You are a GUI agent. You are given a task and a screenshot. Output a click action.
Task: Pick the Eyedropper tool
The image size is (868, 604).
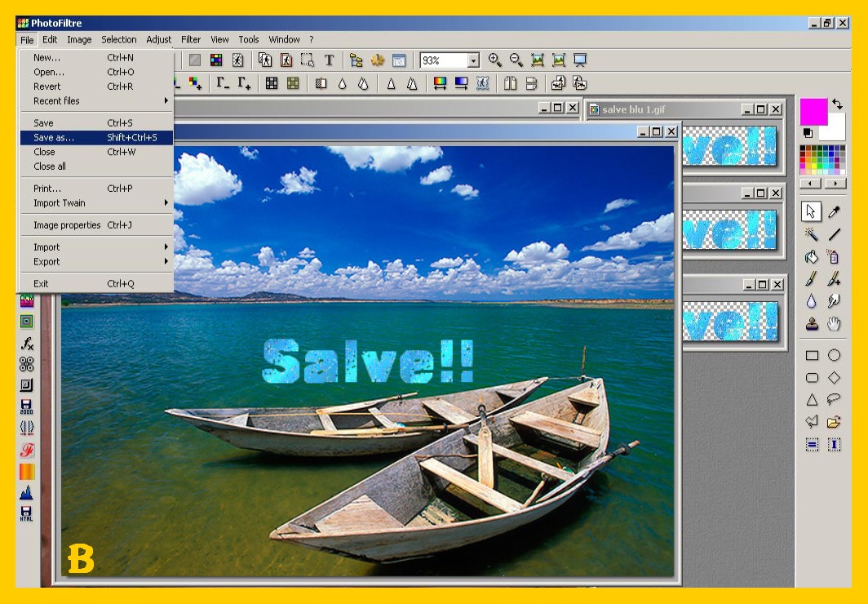[834, 212]
